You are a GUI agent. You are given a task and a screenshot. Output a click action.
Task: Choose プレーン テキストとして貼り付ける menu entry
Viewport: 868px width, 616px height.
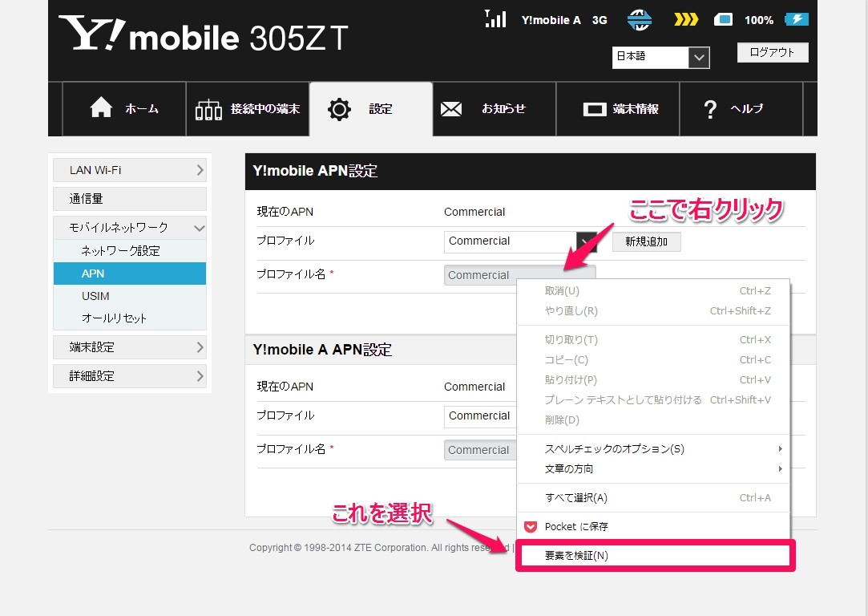pyautogui.click(x=653, y=399)
